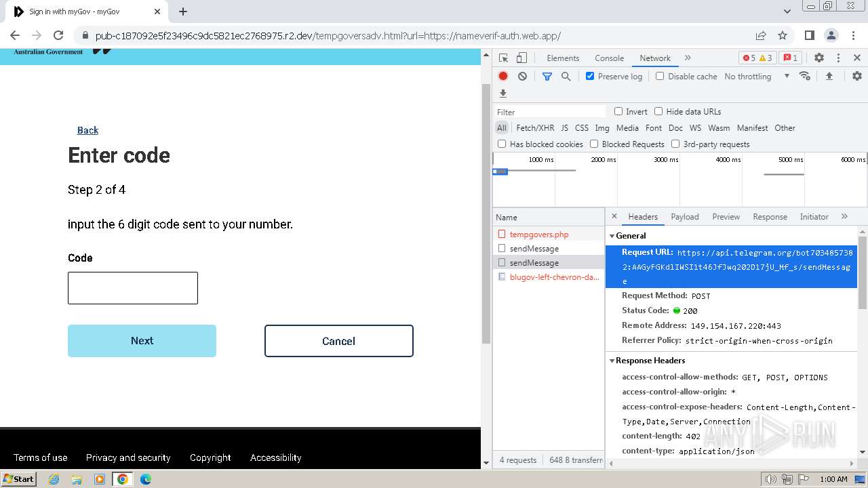Open the tab search chevron in title bar
Viewport: 868px width, 488px height.
pos(787,12)
